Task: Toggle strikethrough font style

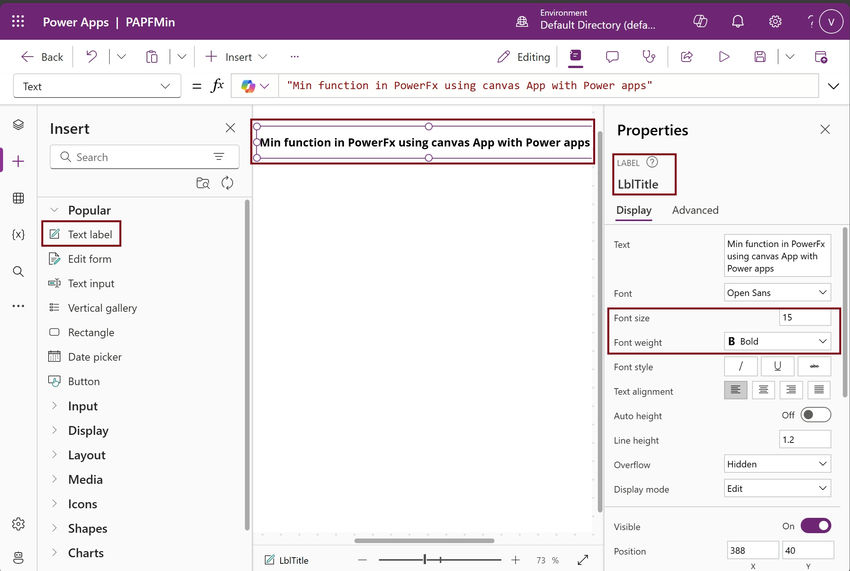Action: 814,366
